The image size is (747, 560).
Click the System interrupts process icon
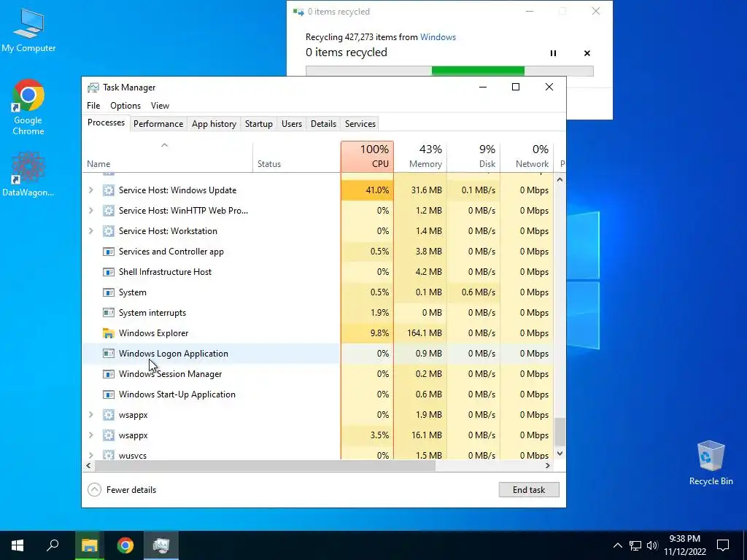[109, 313]
